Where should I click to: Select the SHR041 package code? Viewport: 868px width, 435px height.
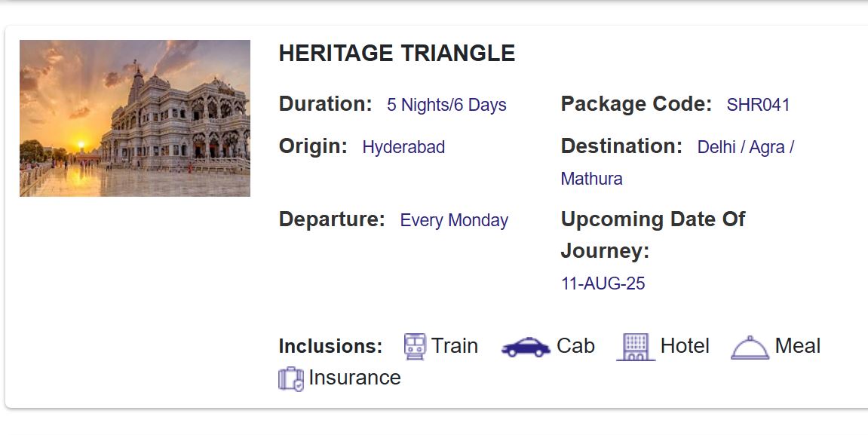click(759, 105)
